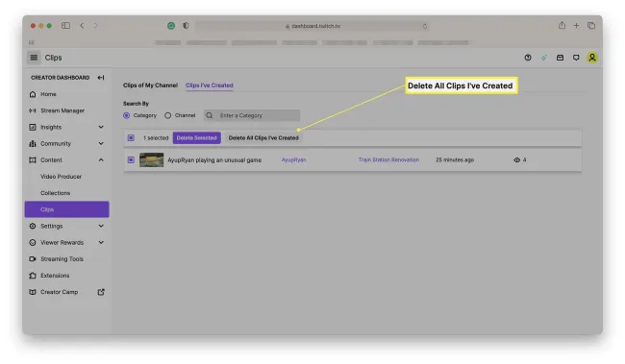Click the Safari share icon
Viewport: 625px width, 364px height.
tap(562, 26)
